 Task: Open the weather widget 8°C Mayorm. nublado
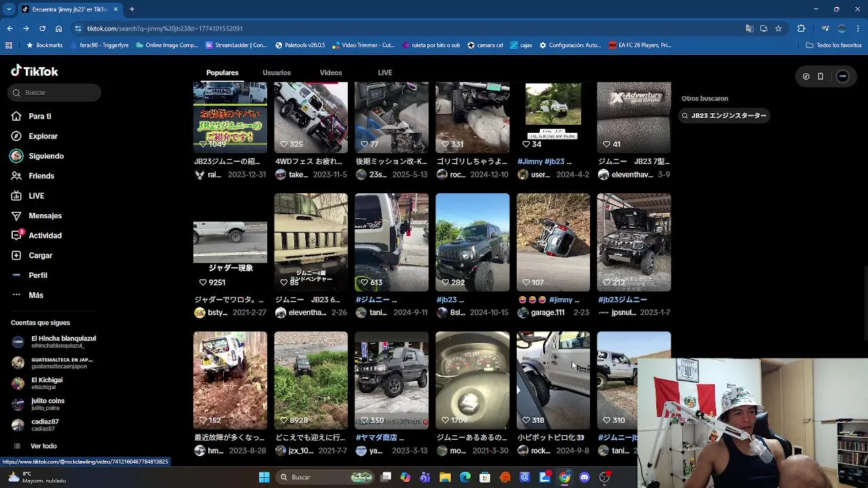click(x=37, y=477)
